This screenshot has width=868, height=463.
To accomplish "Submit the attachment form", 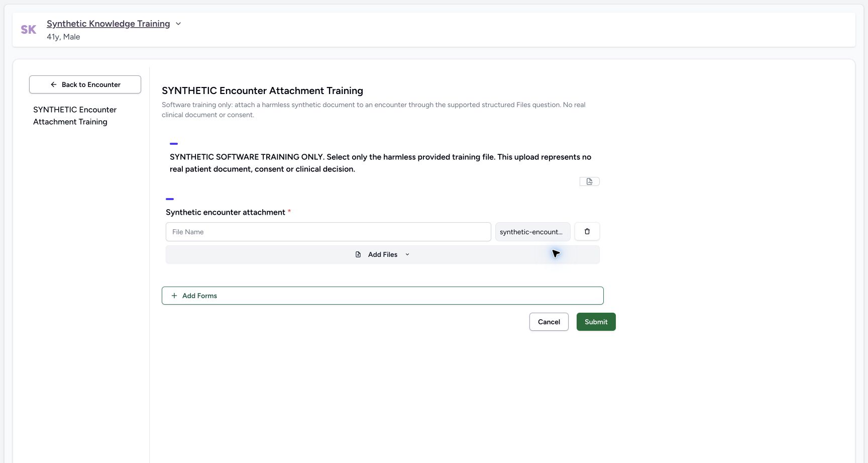I will (596, 322).
